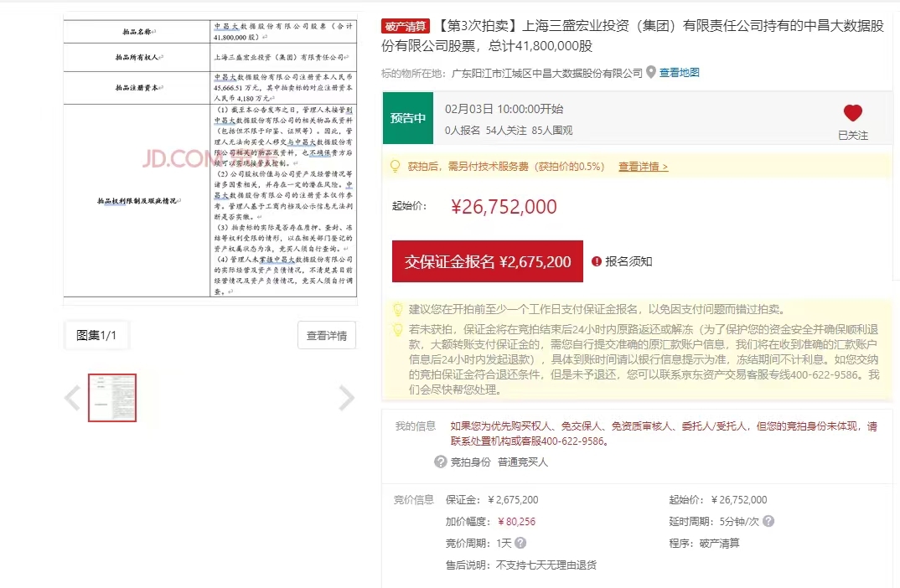Click the 延时周期: 5分钟/次 text
Viewport: 900px width, 588px height.
click(714, 522)
